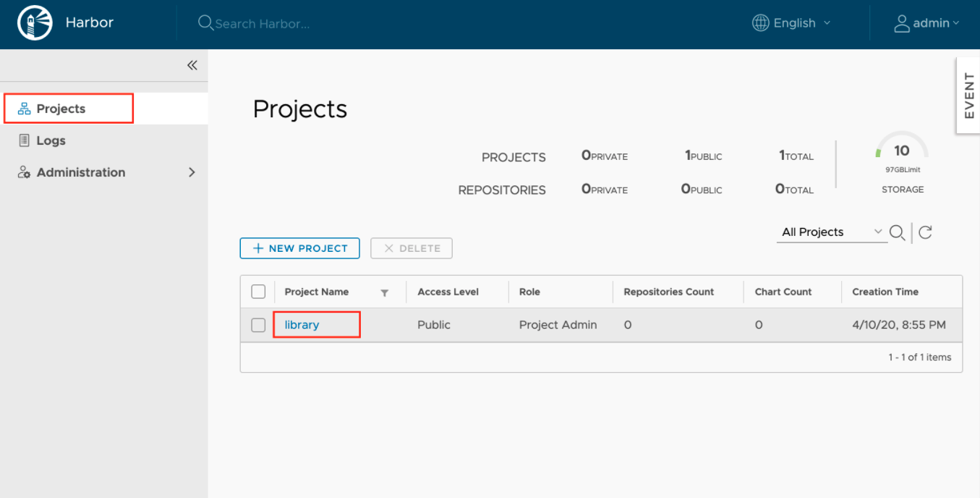Go to Projects in the sidebar
Image resolution: width=980 pixels, height=498 pixels.
point(61,109)
